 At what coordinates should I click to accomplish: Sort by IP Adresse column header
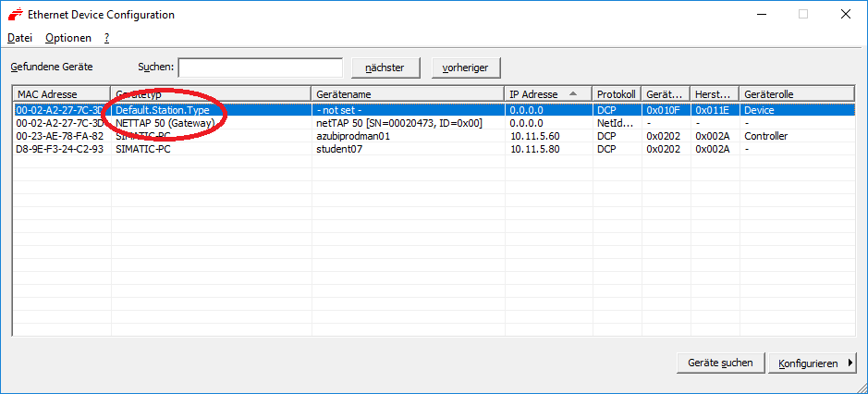coord(548,94)
